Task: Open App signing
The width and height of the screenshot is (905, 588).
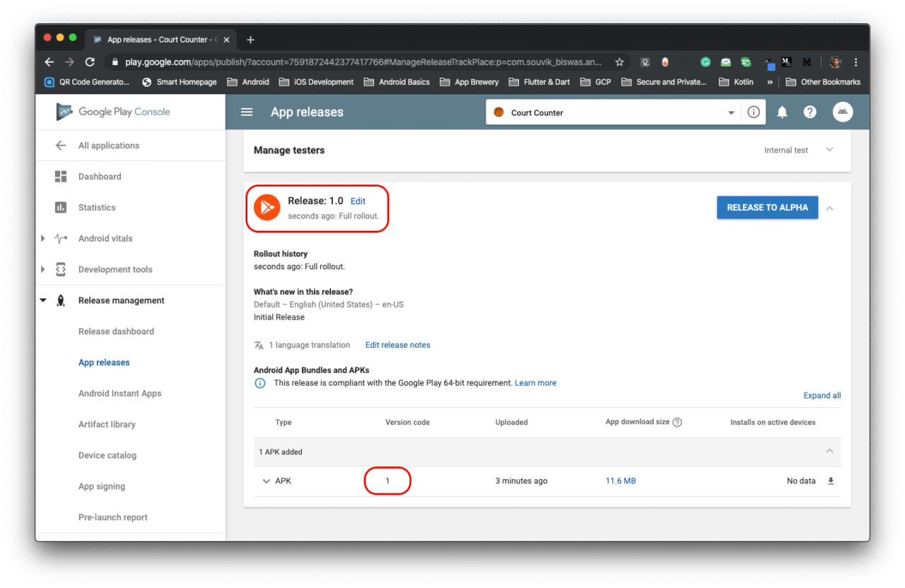Action: [102, 487]
